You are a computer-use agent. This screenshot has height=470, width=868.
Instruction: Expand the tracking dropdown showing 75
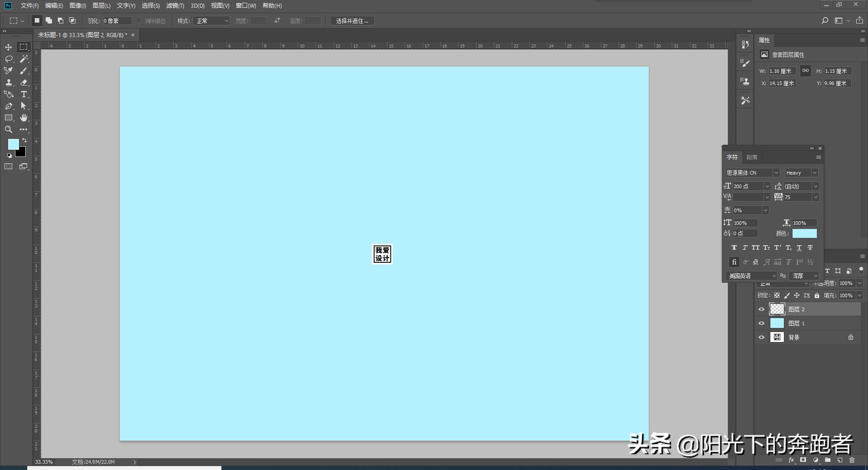click(x=816, y=197)
